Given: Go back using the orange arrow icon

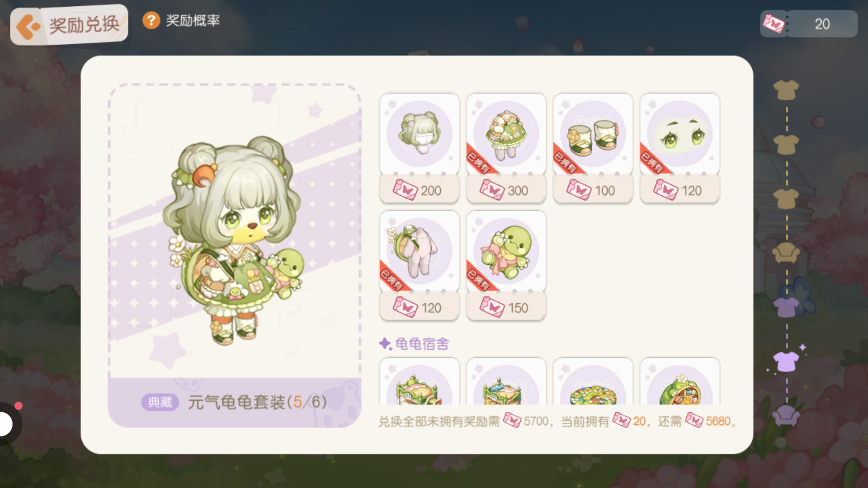Looking at the screenshot, I should tap(28, 26).
